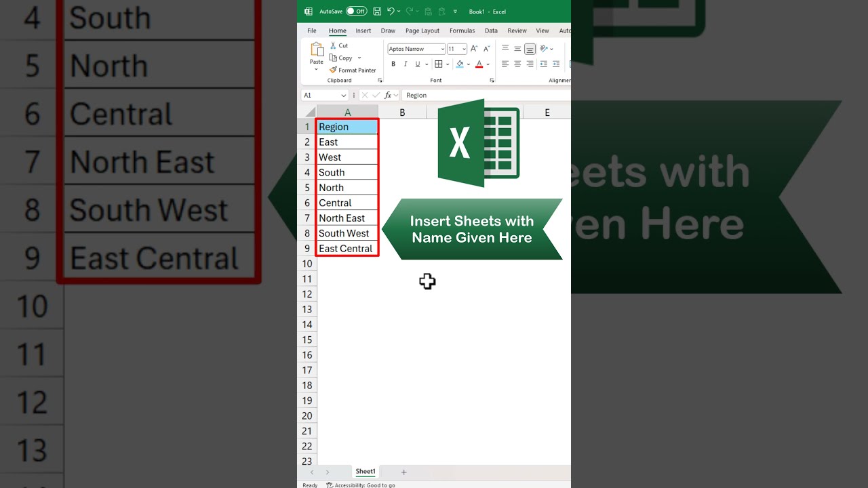868x488 pixels.
Task: Go to the Formulas tab
Action: pyautogui.click(x=462, y=30)
